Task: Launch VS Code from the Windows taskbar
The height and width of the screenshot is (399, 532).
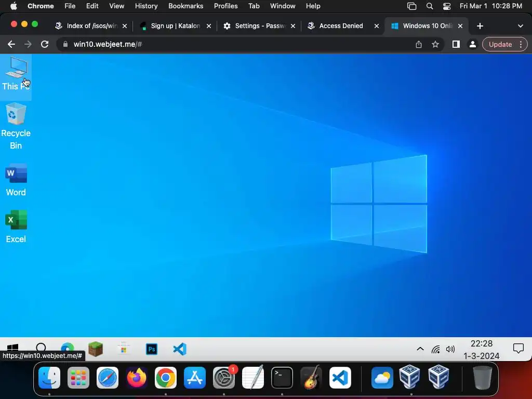Action: 179,349
